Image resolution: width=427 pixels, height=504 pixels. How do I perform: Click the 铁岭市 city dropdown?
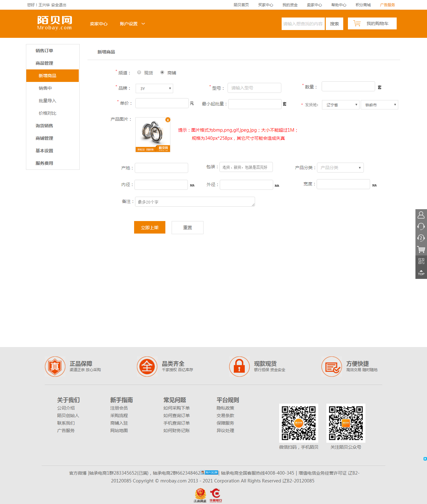(x=379, y=105)
